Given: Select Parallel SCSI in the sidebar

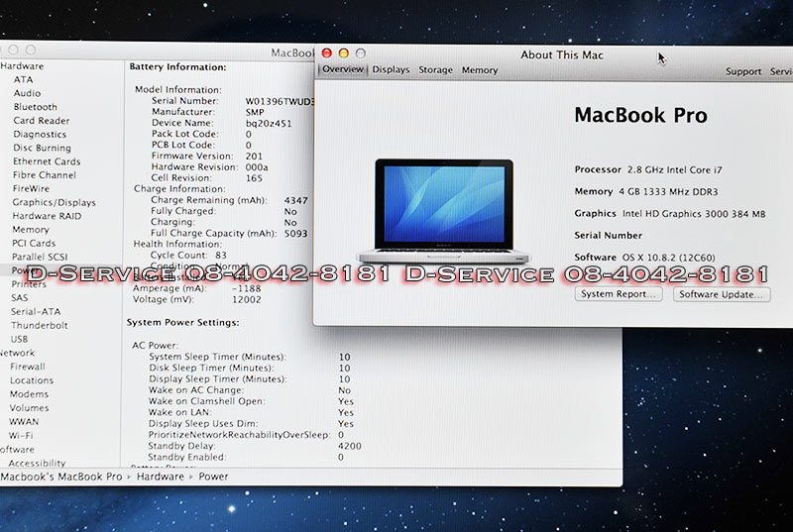Looking at the screenshot, I should pos(40,258).
